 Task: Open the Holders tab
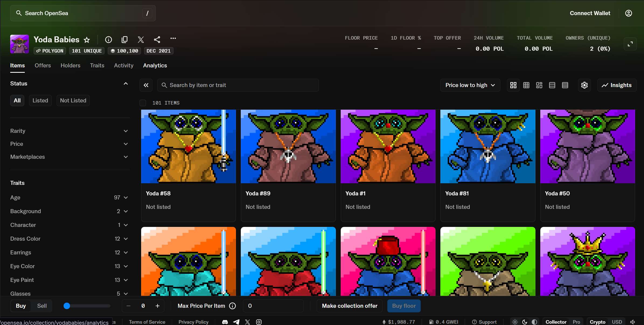70,65
